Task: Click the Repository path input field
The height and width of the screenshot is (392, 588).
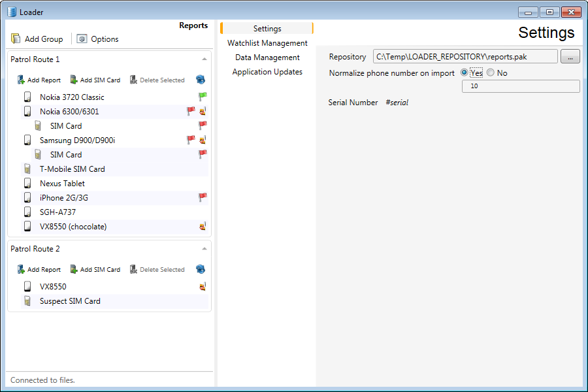Action: coord(465,57)
